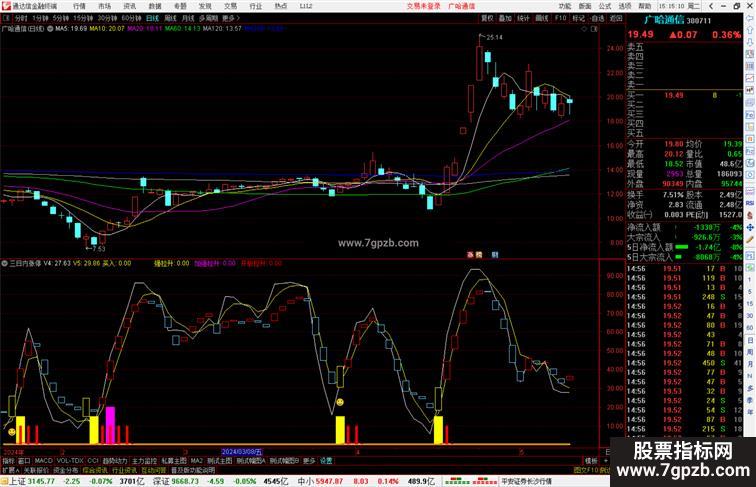The image size is (756, 487).
Task: Open the 指标 indicator tab
Action: coord(8,461)
